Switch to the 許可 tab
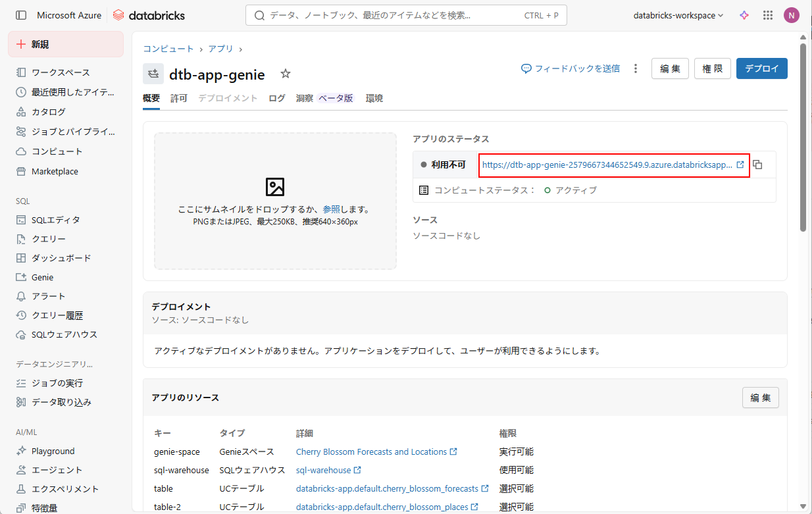 tap(179, 98)
